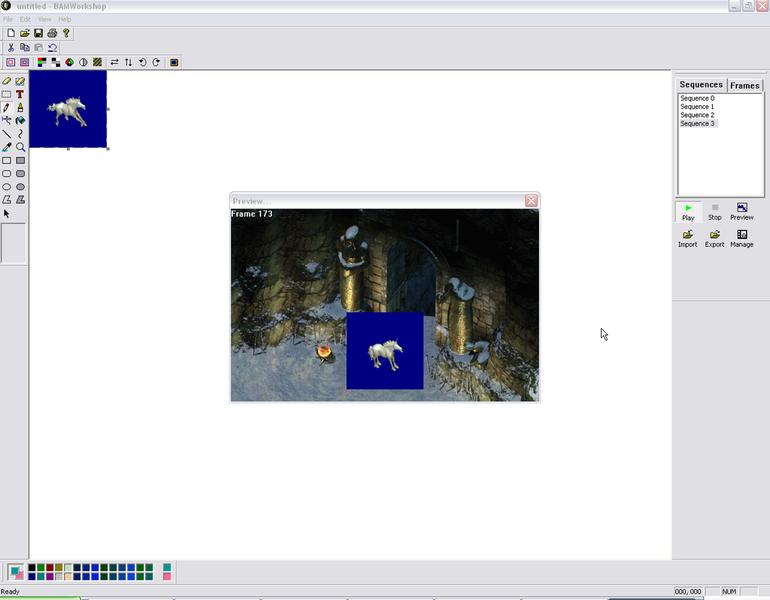Click the Help question mark icon
The width and height of the screenshot is (770, 600).
pyautogui.click(x=66, y=33)
